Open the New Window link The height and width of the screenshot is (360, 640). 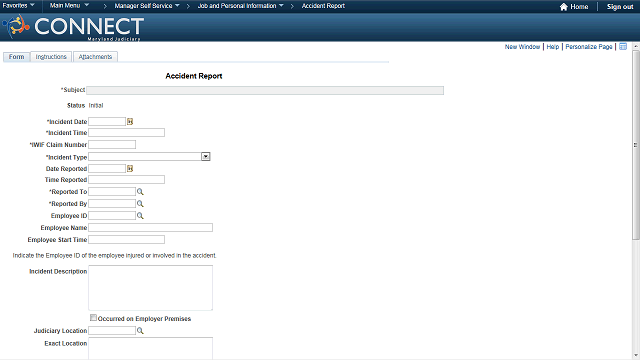click(x=522, y=47)
